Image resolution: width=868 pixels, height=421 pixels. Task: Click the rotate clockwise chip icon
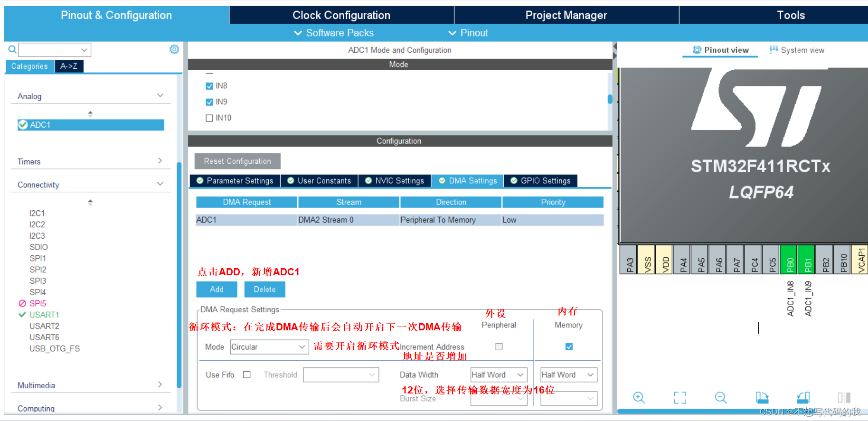(762, 397)
